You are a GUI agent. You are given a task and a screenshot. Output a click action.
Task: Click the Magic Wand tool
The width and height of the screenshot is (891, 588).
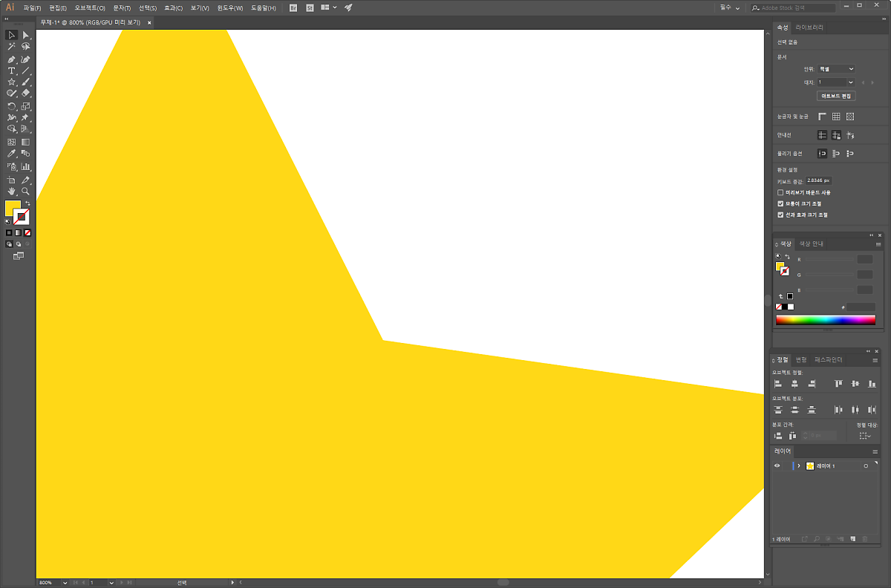coord(11,46)
